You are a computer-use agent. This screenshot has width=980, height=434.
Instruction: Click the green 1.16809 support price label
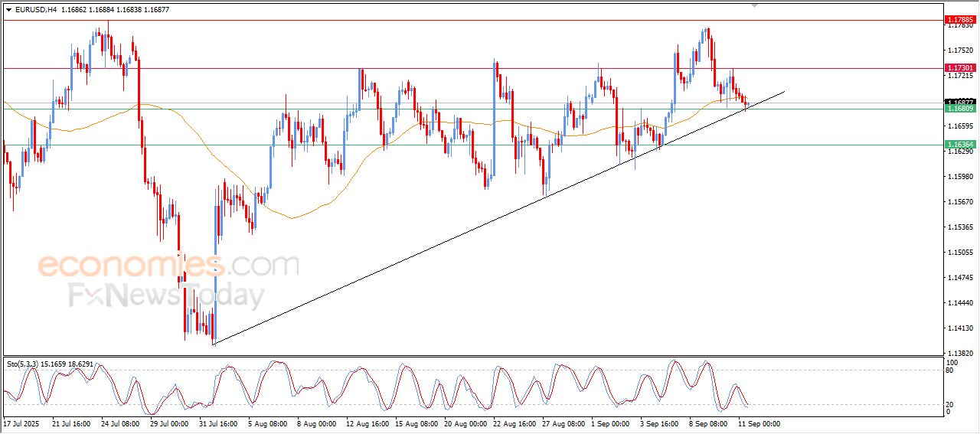click(x=960, y=109)
